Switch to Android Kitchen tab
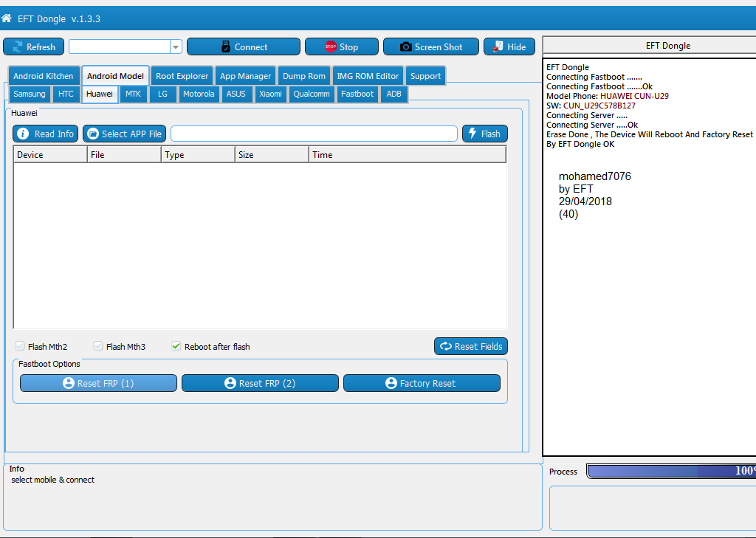 coord(44,76)
